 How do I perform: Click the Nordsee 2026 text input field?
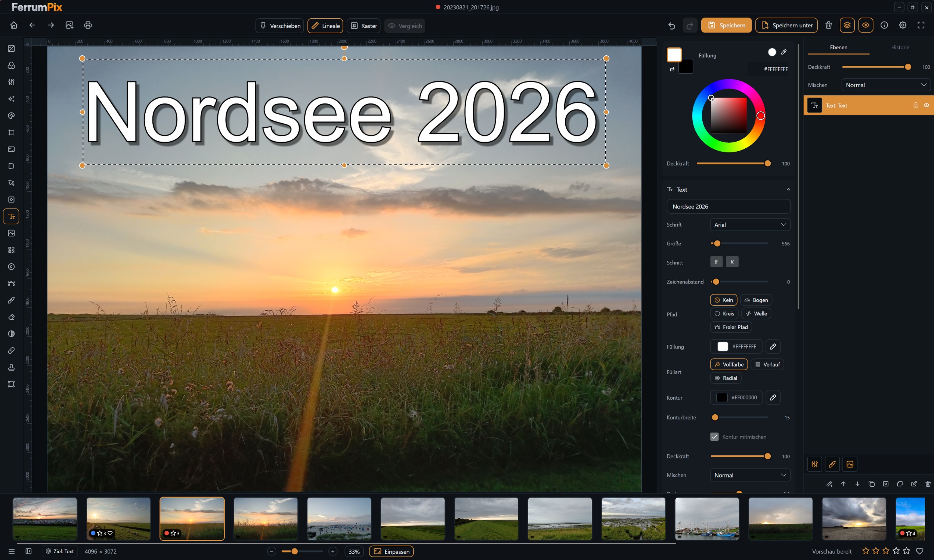(x=728, y=207)
